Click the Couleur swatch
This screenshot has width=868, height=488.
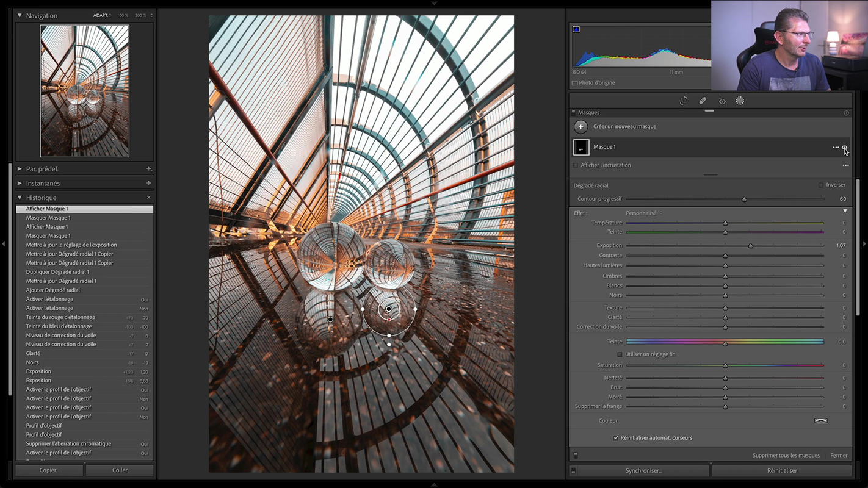[820, 420]
